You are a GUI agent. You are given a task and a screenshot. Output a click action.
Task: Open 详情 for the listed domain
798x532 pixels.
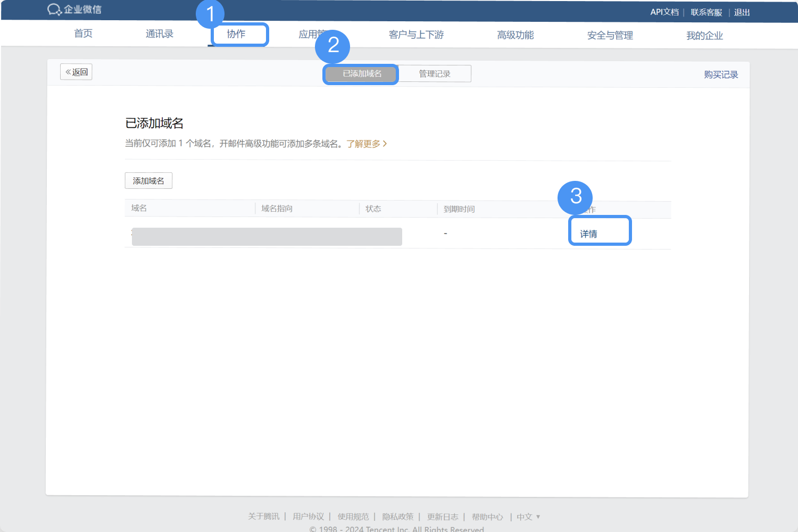pos(588,234)
